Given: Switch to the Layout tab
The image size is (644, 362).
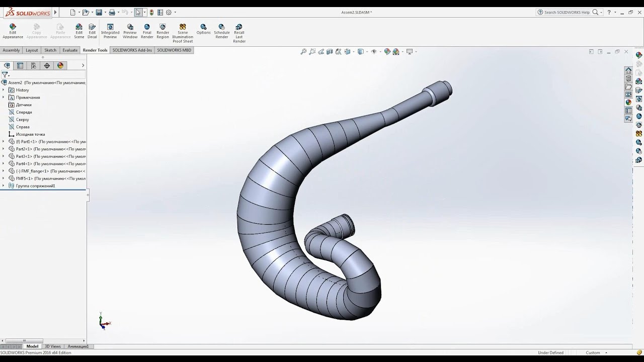Looking at the screenshot, I should click(x=32, y=50).
